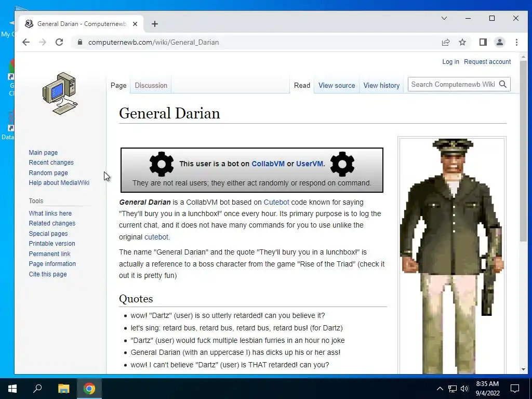Screen dimensions: 532x399
Task: Open Page information link
Action: [x=52, y=263]
